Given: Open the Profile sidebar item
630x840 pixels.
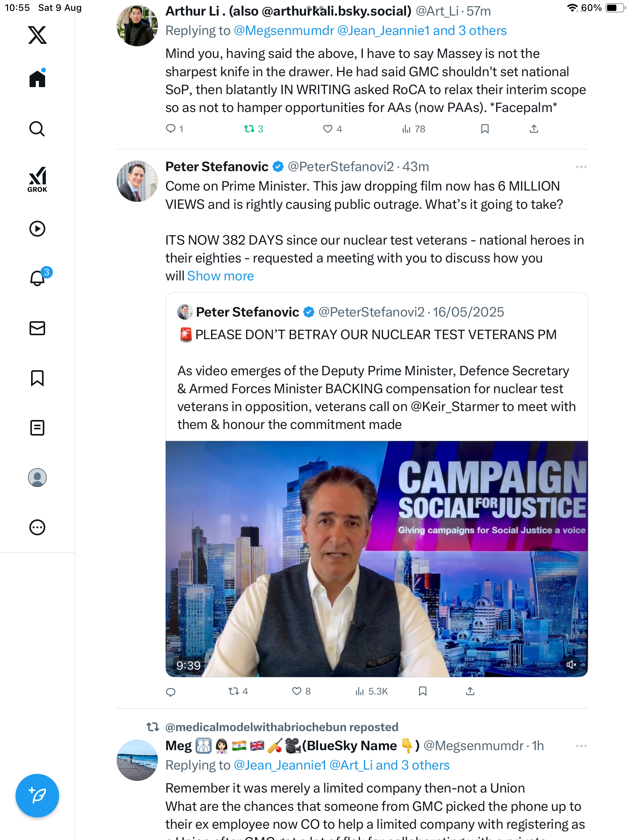Looking at the screenshot, I should (x=37, y=478).
